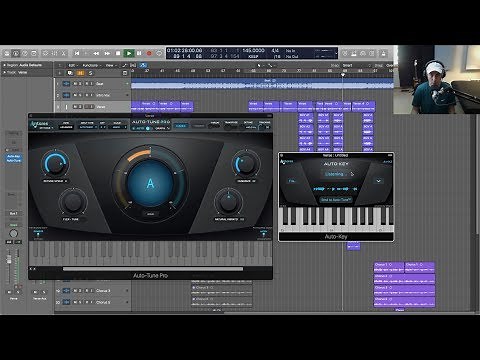
Task: Mute the Chorus 5 track
Action: pyautogui.click(x=75, y=302)
